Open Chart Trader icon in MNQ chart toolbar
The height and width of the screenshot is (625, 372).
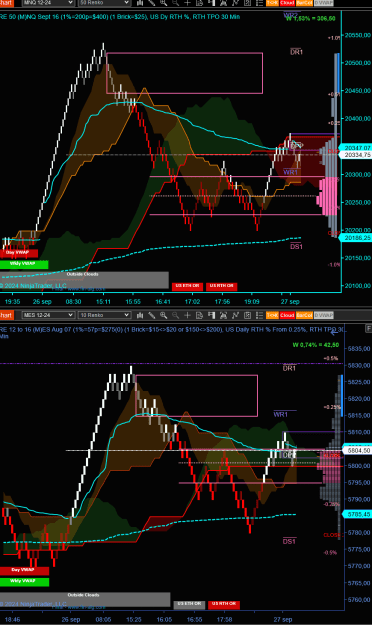(x=199, y=3)
